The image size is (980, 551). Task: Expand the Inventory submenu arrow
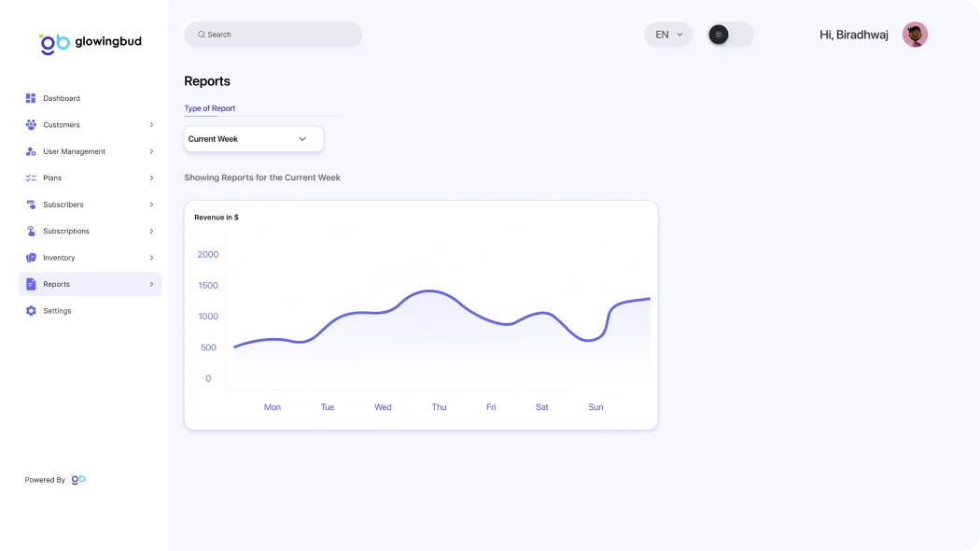[151, 258]
